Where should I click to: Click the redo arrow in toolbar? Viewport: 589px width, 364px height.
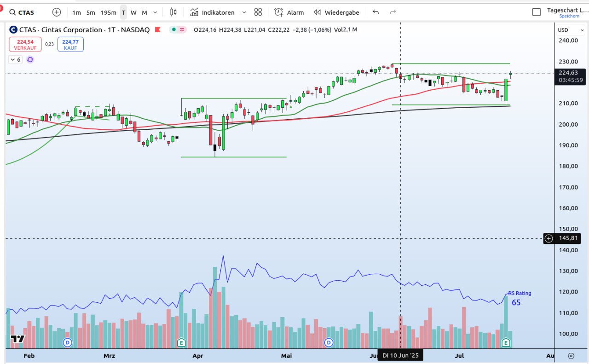point(393,12)
